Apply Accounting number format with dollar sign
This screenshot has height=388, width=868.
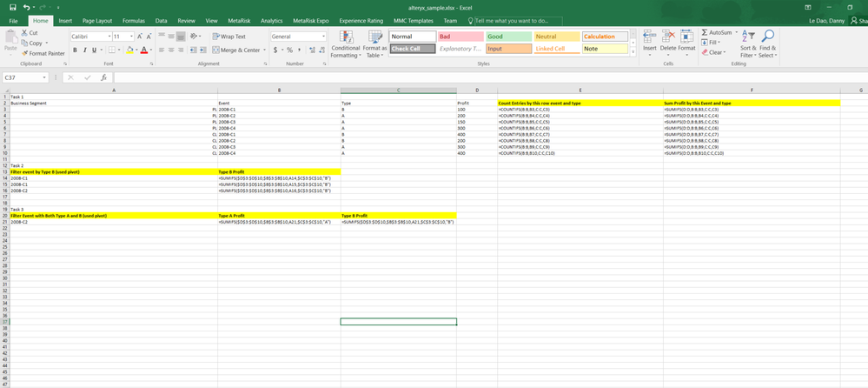pos(275,50)
